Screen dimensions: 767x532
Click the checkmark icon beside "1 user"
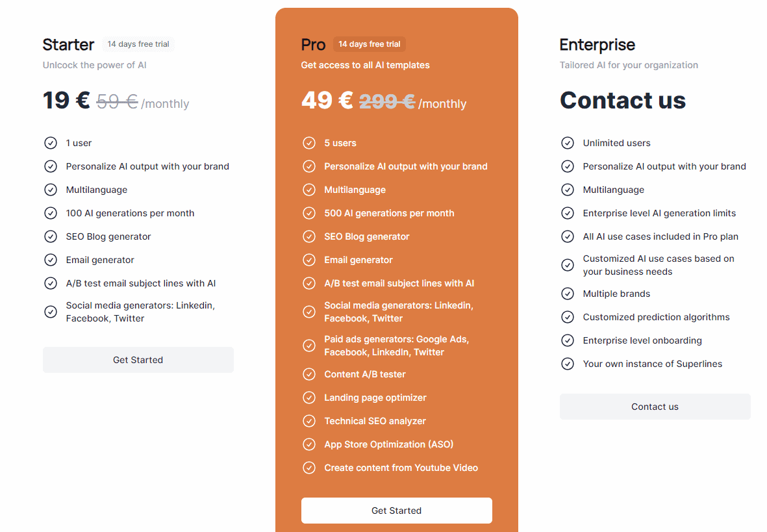51,143
